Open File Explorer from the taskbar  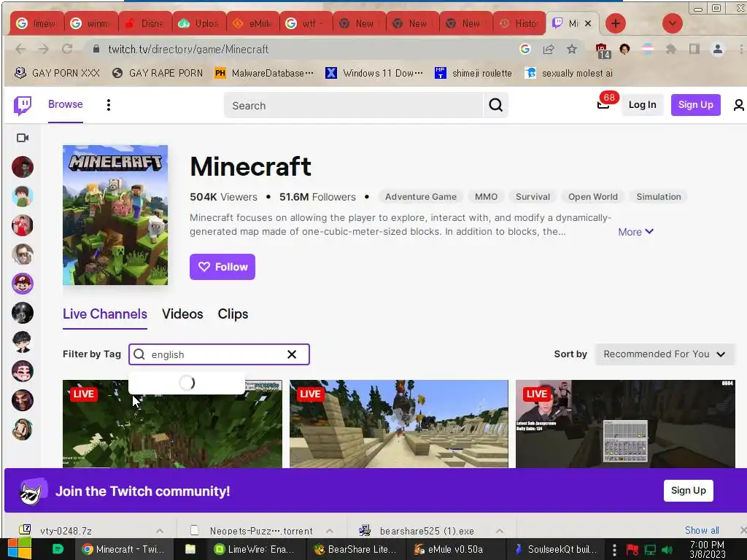click(x=190, y=549)
